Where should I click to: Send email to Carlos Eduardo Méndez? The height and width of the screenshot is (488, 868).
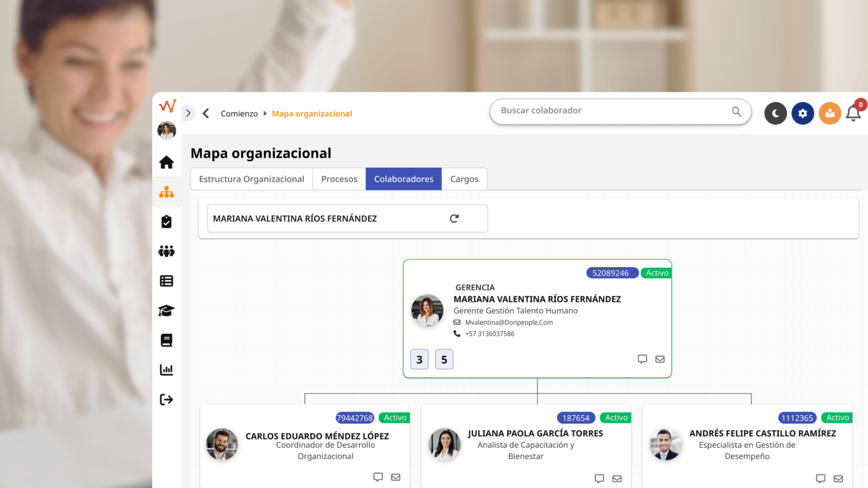[x=396, y=477]
